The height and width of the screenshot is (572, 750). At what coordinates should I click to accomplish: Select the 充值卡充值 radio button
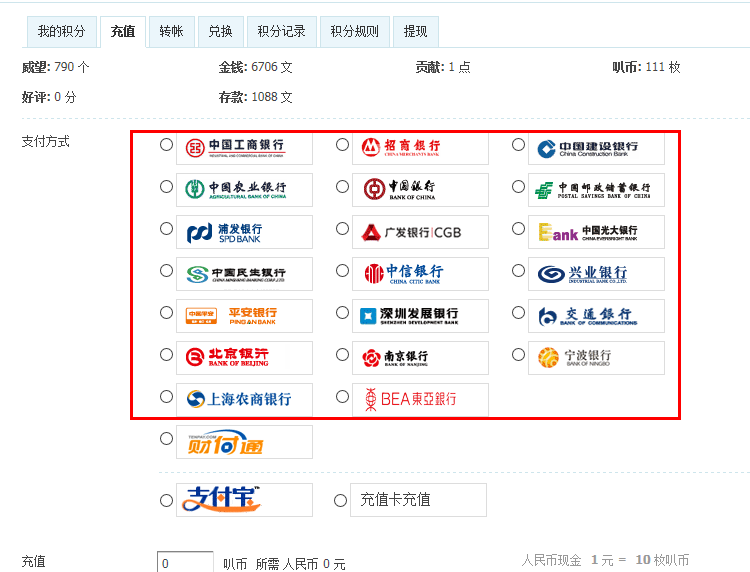[x=341, y=501]
